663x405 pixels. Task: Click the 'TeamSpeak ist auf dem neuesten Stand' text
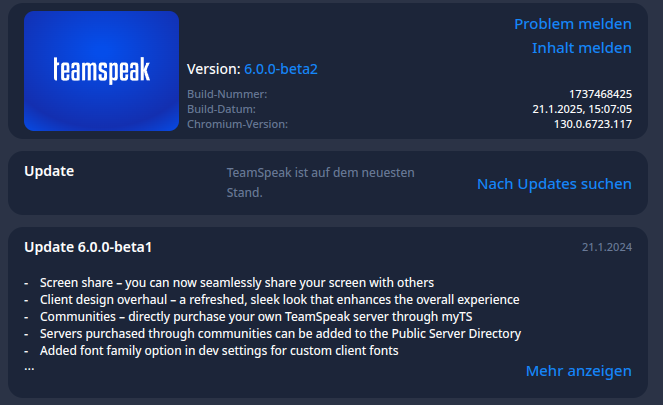point(321,183)
